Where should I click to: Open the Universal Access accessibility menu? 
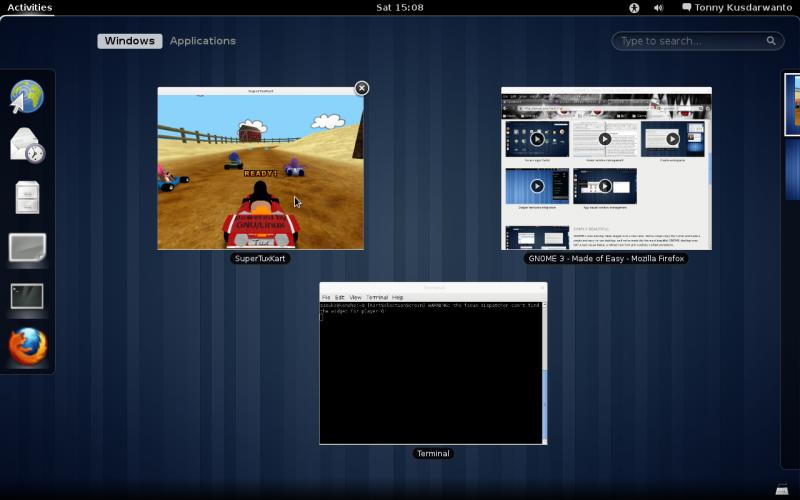pyautogui.click(x=634, y=8)
